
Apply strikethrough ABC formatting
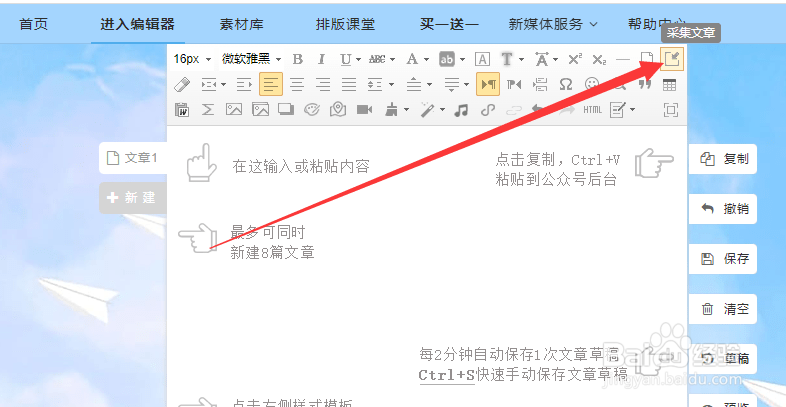pos(377,59)
